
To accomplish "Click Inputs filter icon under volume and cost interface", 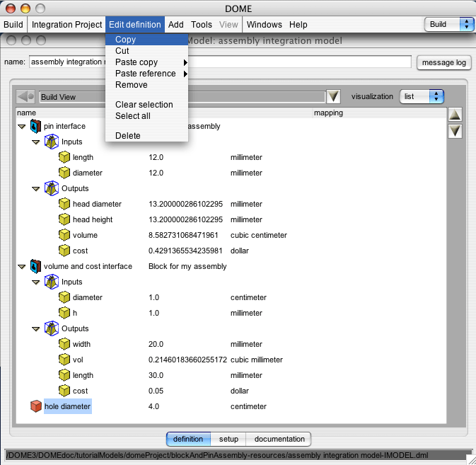I will (52, 282).
